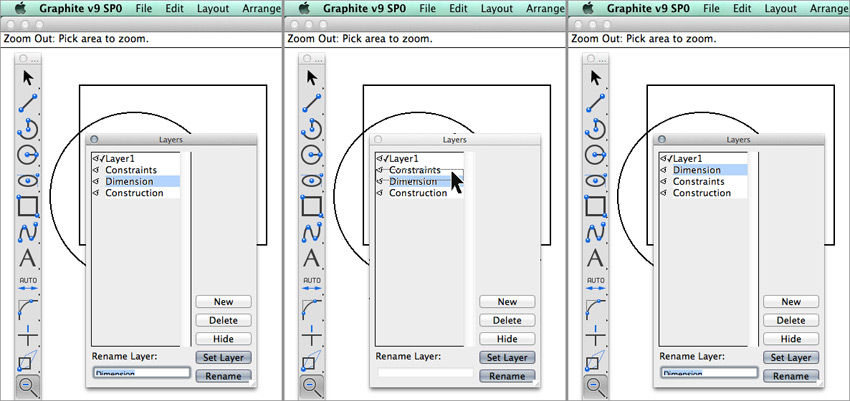Screen dimensions: 850x401
Task: Click the Zoom Out magnifier in the right window
Action: pyautogui.click(x=595, y=386)
